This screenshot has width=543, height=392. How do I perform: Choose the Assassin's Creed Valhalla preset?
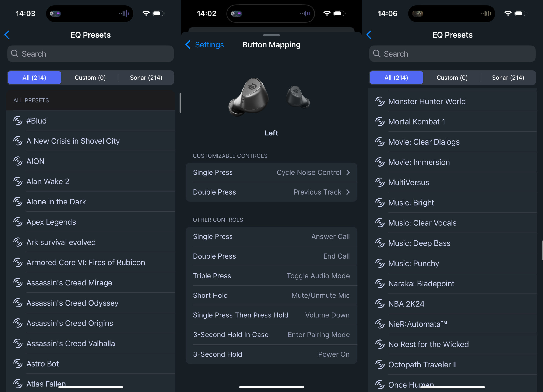click(91, 343)
